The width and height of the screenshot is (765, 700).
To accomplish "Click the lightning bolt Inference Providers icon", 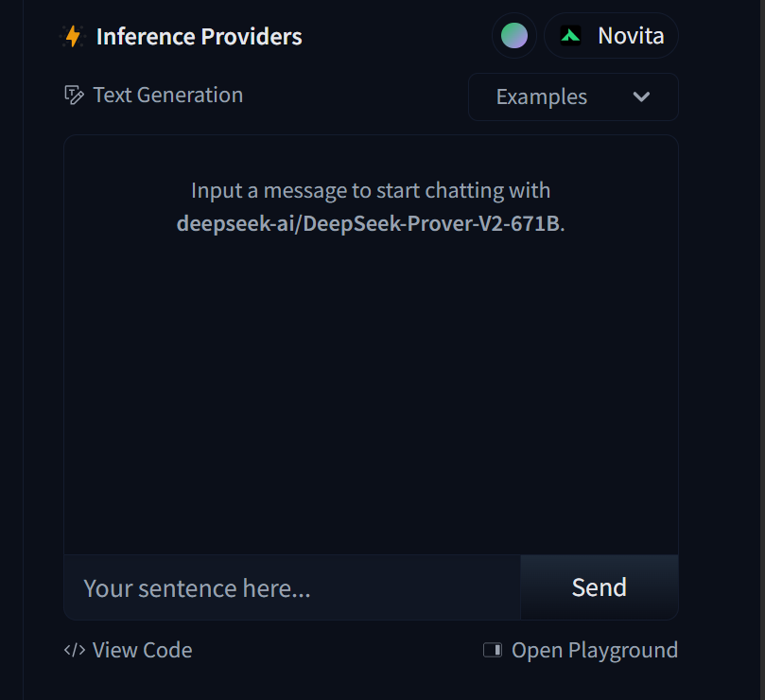I will [x=73, y=37].
